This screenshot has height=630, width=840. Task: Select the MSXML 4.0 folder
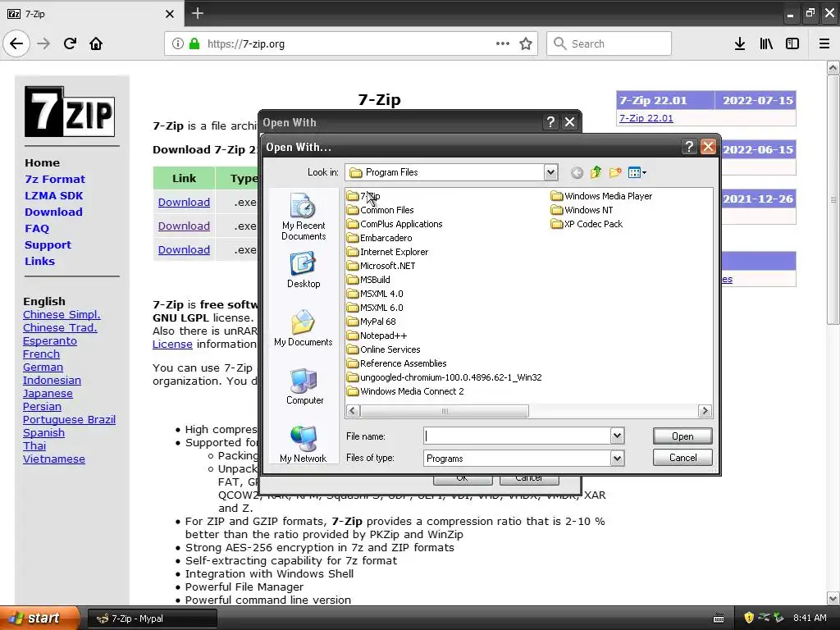click(375, 294)
